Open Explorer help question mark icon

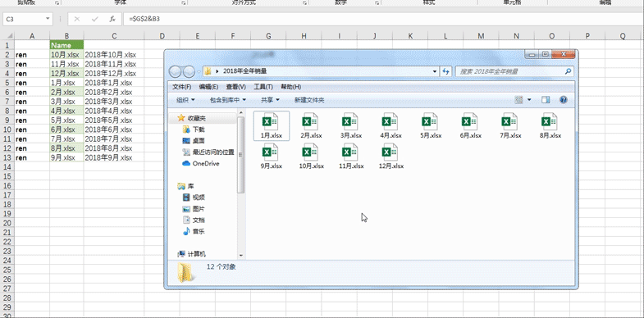coord(564,100)
